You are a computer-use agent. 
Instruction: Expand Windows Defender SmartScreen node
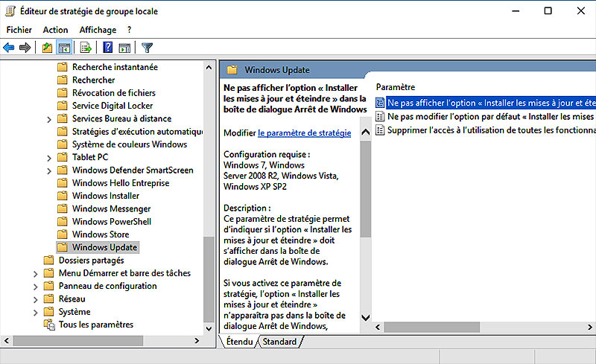[x=49, y=170]
